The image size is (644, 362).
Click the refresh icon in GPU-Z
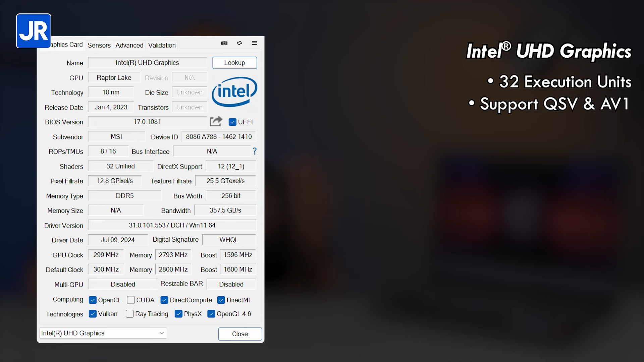[239, 43]
